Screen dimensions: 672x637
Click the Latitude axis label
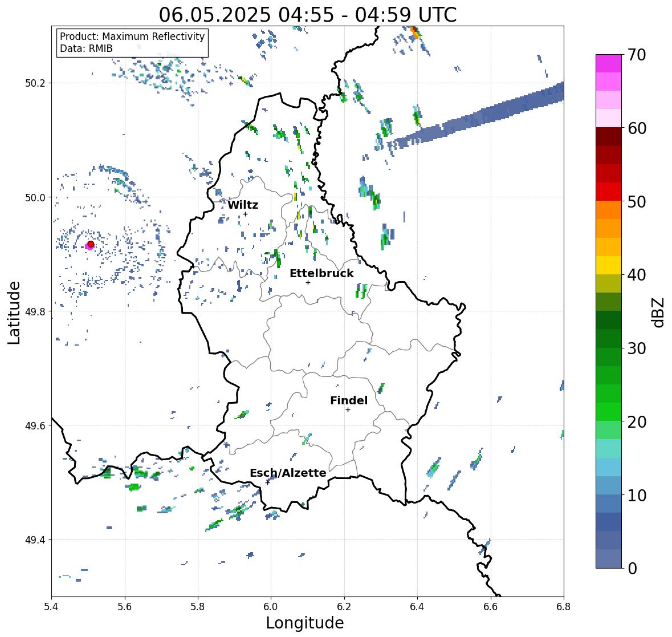14,313
